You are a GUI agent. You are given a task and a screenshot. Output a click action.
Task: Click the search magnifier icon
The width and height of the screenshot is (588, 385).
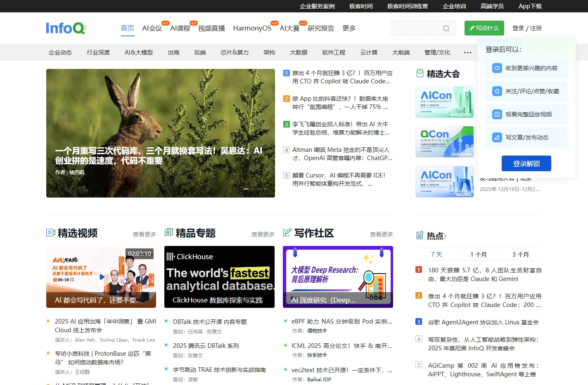[x=446, y=28]
